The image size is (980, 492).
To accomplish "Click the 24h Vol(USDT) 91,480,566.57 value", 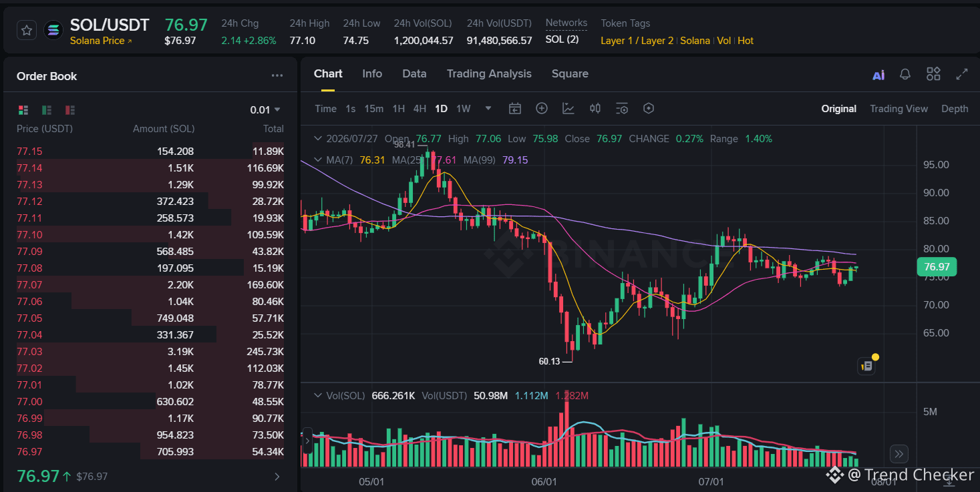I will [x=500, y=41].
